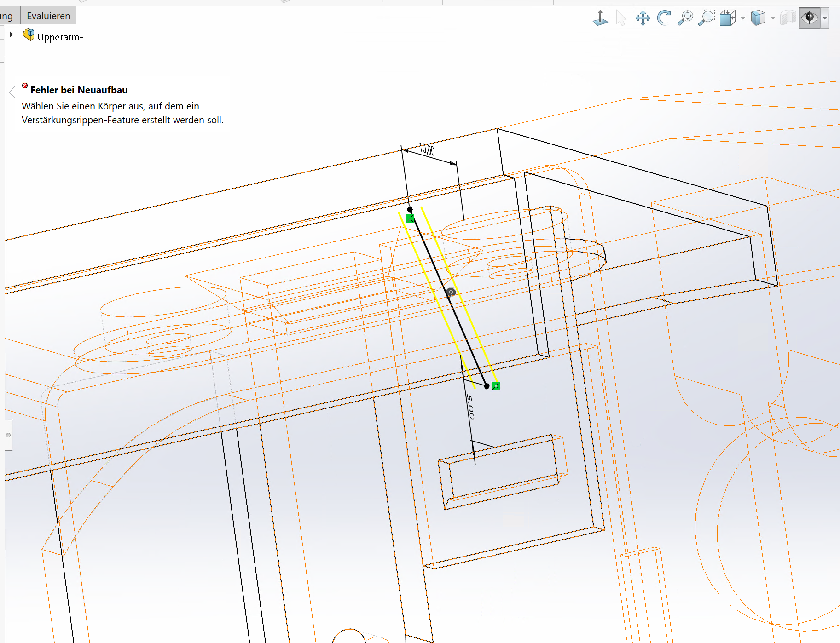
Task: Click the 5.00 dimension text
Action: pyautogui.click(x=470, y=406)
